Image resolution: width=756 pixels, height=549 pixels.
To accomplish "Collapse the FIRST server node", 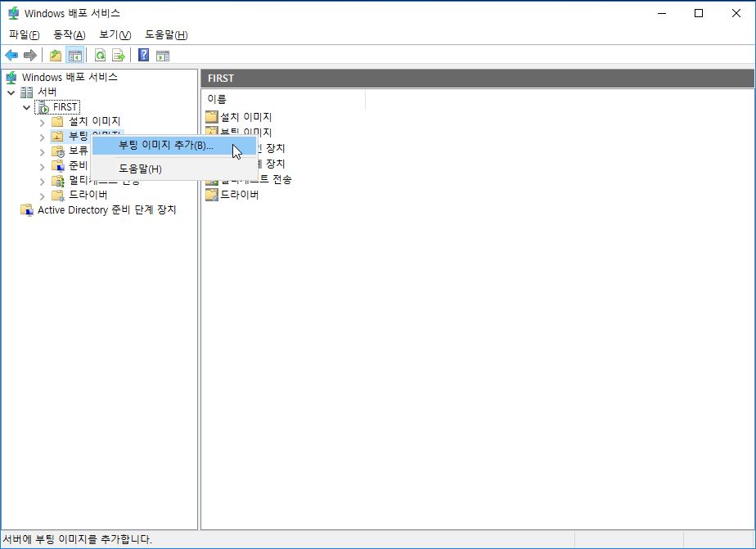I will tap(26, 107).
